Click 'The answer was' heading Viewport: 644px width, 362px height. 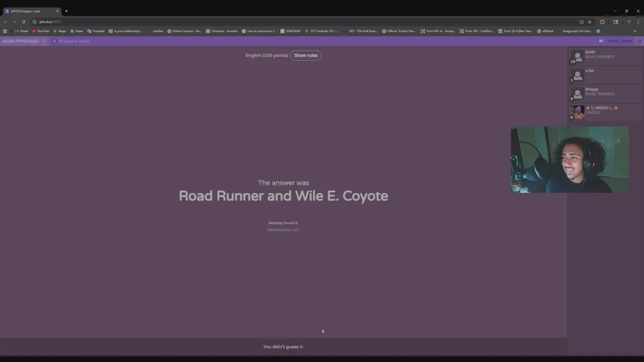[283, 183]
